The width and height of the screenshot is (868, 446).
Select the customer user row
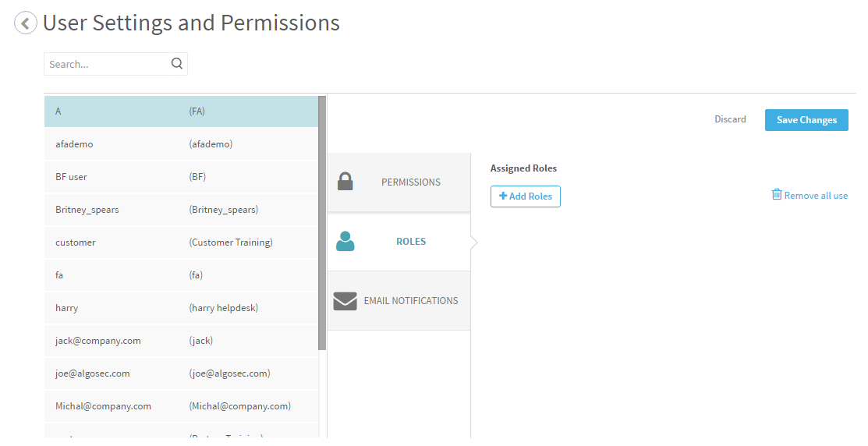pos(181,242)
